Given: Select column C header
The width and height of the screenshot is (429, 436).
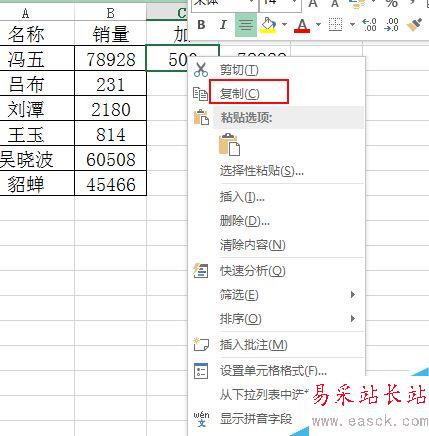Looking at the screenshot, I should point(167,13).
